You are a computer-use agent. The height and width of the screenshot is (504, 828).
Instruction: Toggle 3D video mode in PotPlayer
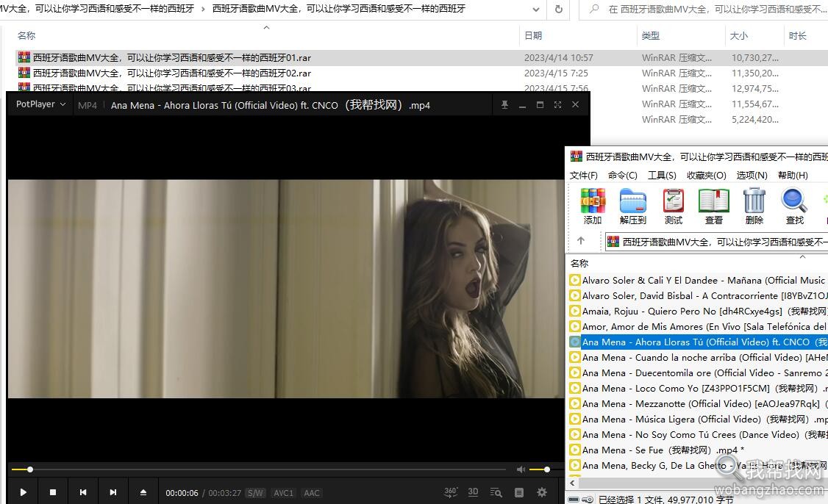[473, 492]
